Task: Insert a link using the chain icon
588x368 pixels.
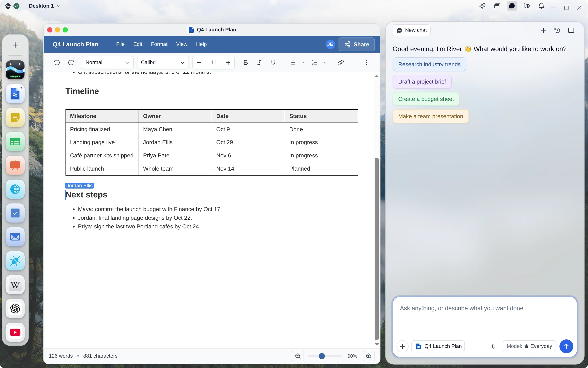Action: pyautogui.click(x=340, y=63)
